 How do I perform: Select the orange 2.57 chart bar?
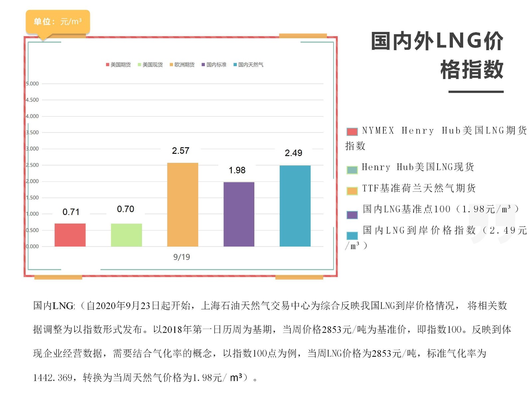(x=183, y=205)
